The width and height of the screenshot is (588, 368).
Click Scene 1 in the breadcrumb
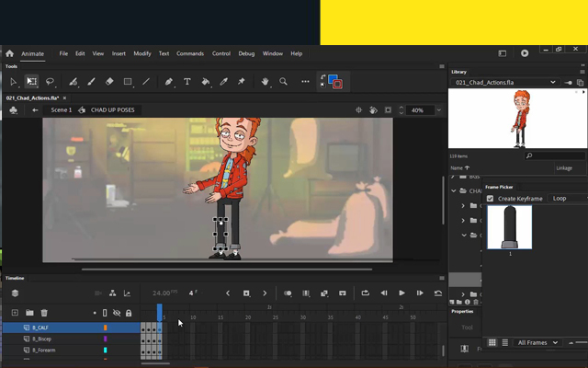(61, 110)
